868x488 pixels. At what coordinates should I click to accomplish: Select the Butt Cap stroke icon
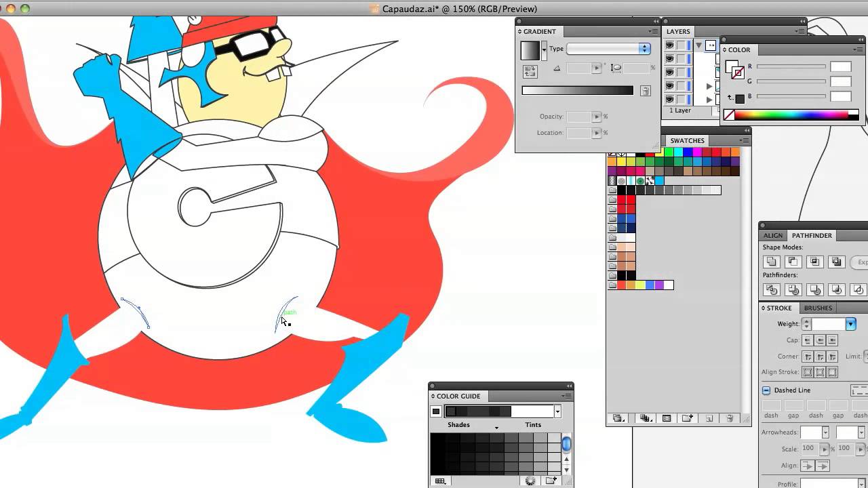[x=808, y=340]
